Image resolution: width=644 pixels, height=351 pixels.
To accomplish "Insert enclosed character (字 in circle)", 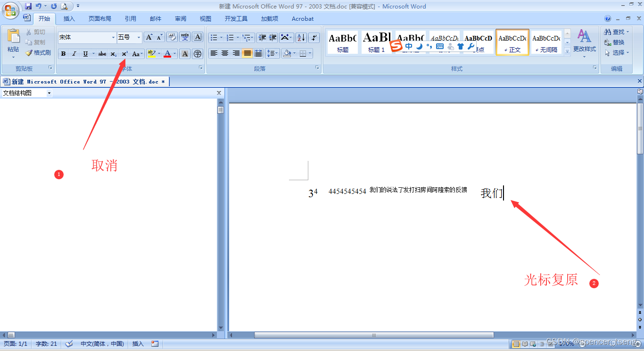I will click(198, 54).
